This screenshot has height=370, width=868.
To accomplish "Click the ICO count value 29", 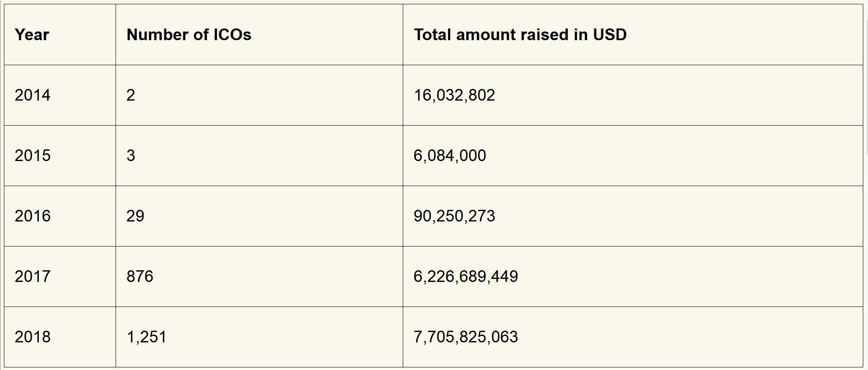I will (x=135, y=216).
